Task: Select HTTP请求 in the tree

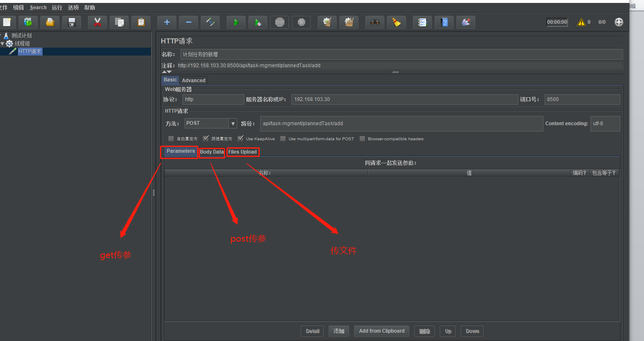Action: pyautogui.click(x=30, y=51)
